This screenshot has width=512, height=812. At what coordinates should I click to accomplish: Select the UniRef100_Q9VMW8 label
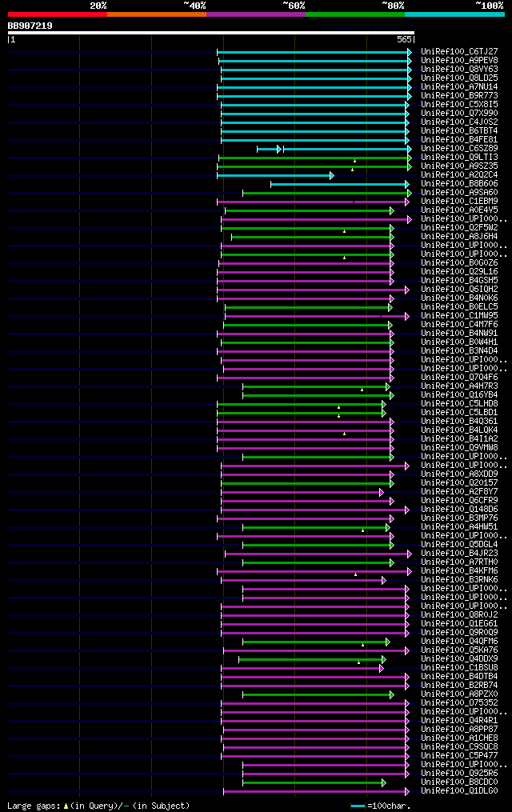(459, 448)
